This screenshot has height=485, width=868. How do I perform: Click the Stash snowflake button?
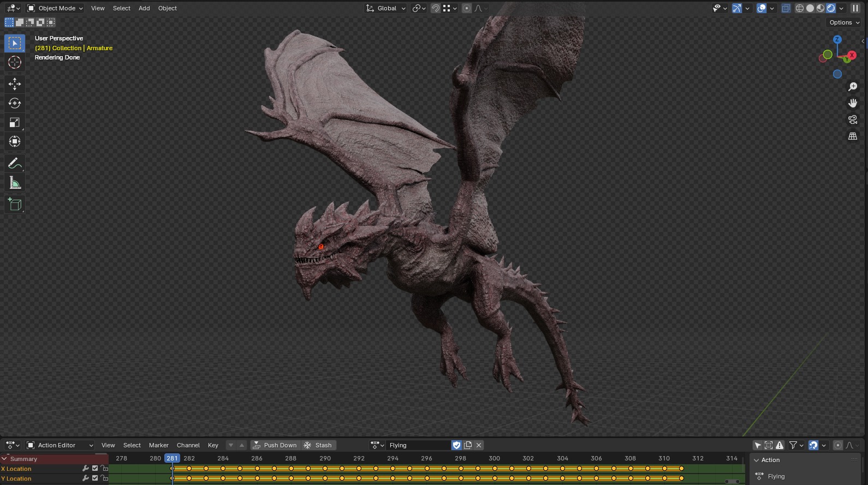click(319, 445)
